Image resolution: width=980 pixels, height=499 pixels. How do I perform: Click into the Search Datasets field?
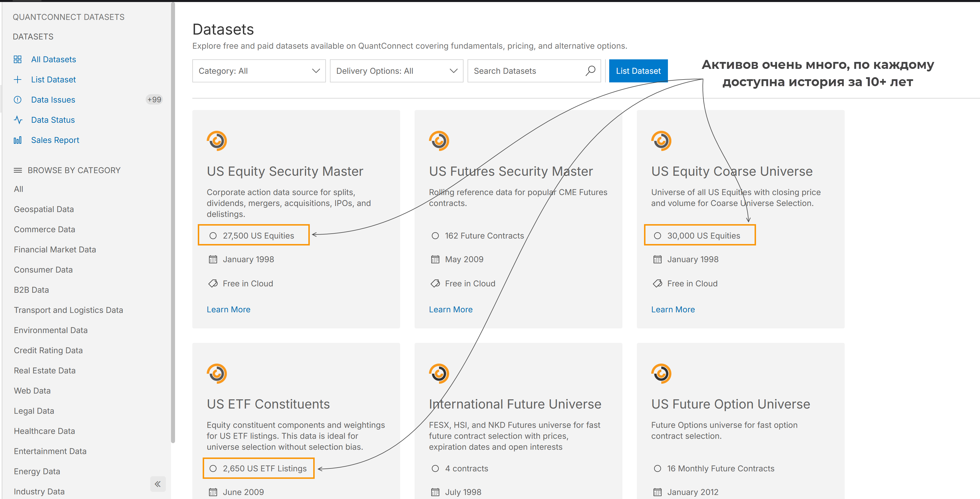click(525, 71)
